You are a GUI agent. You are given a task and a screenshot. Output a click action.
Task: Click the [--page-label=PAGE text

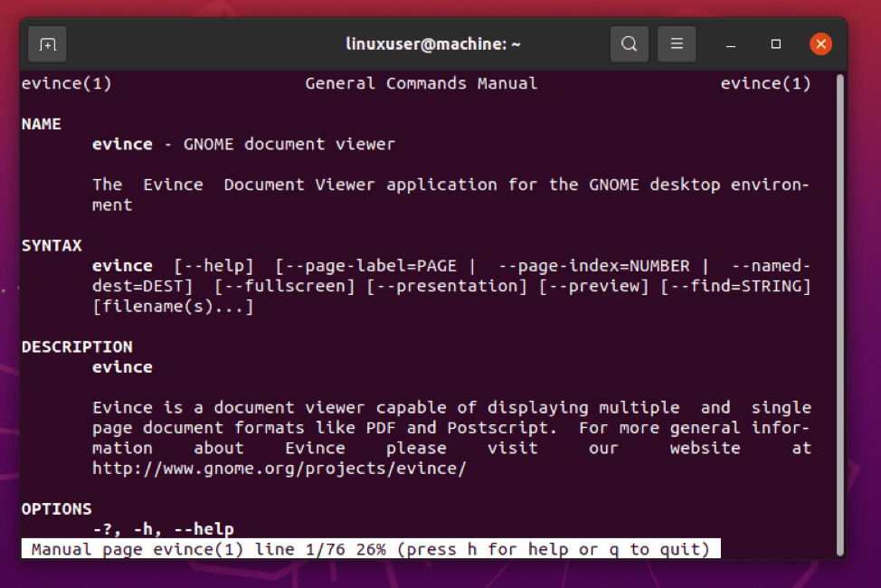tap(365, 266)
